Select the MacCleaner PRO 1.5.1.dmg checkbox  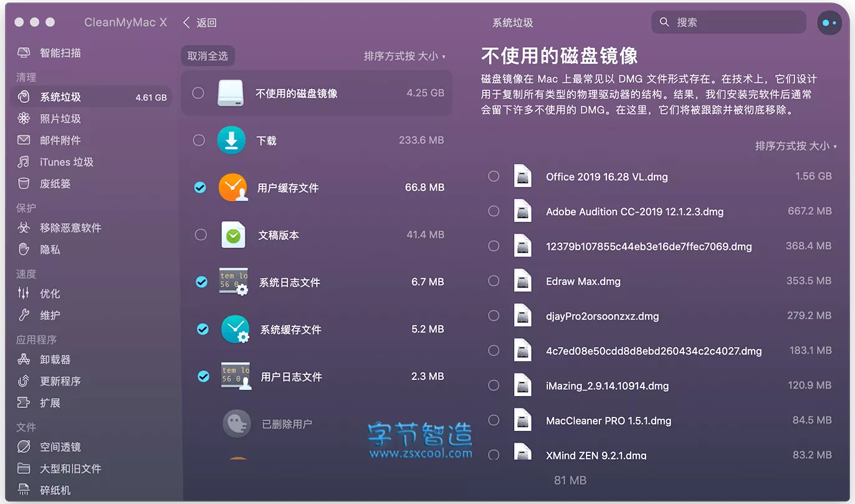point(494,421)
